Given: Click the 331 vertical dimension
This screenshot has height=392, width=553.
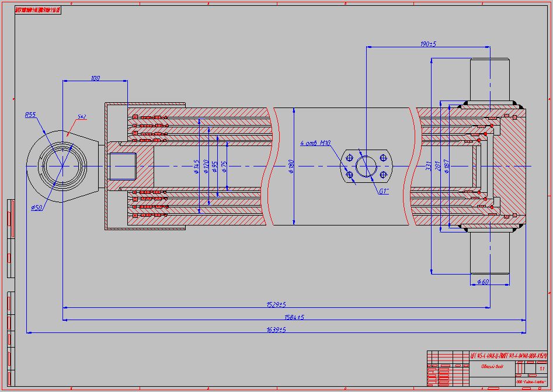Looking at the screenshot, I should 429,167.
